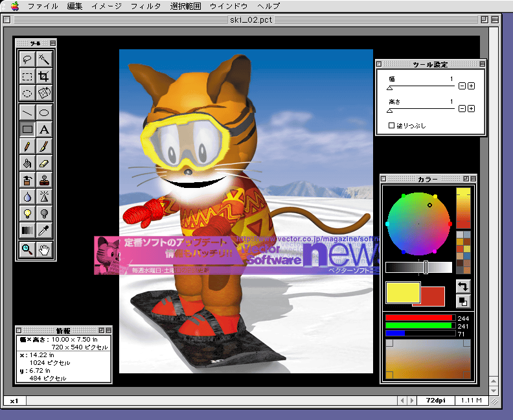Open the ウインドウ menu
This screenshot has height=420, width=513.
229,6
